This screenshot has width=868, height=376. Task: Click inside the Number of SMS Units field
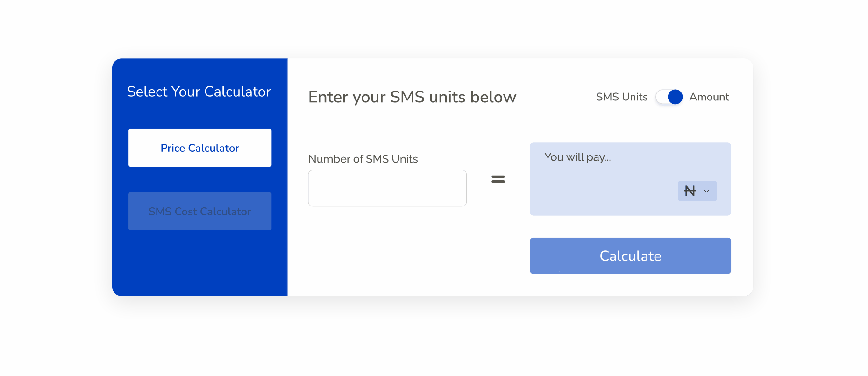coord(387,188)
